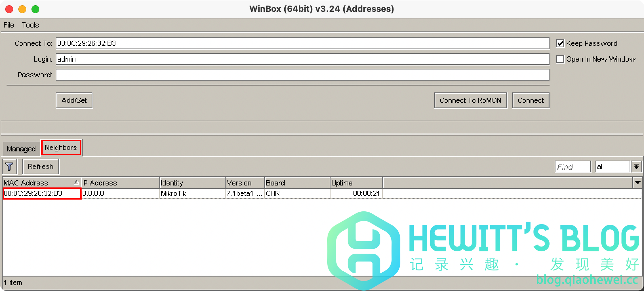This screenshot has height=291, width=644.
Task: Select the 0.0.0.0 IP address cell
Action: [x=120, y=193]
